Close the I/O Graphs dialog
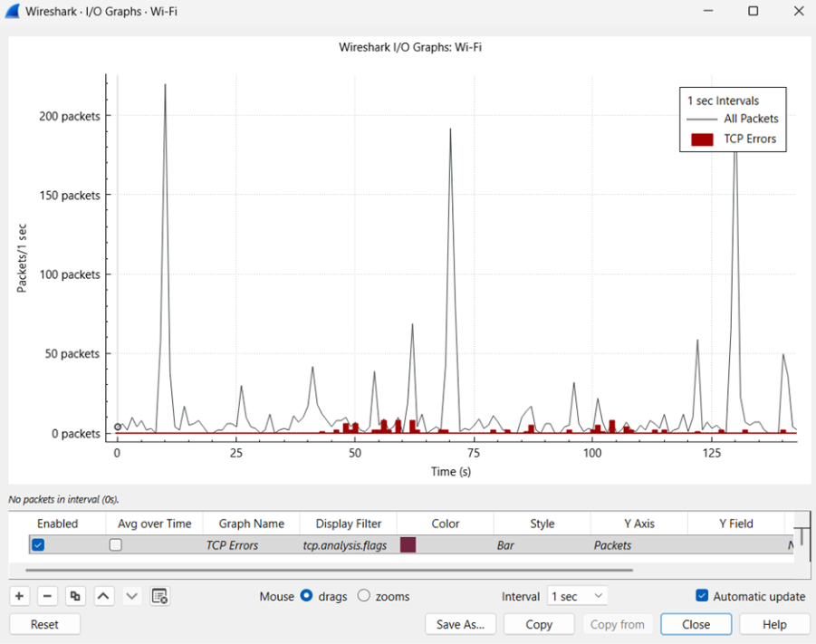 point(696,624)
